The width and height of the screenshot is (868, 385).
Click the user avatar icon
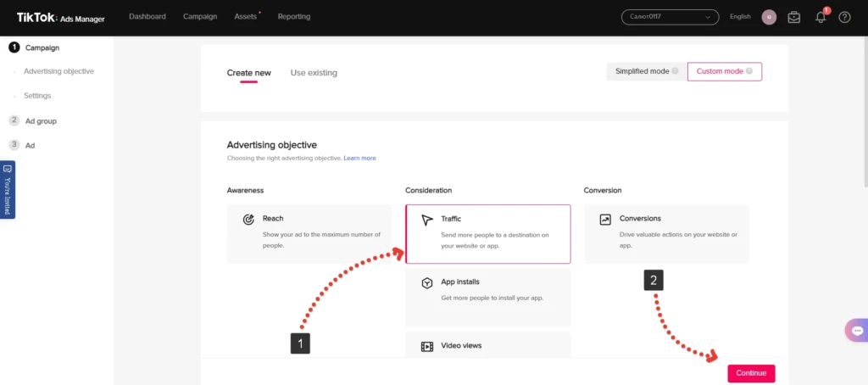769,17
